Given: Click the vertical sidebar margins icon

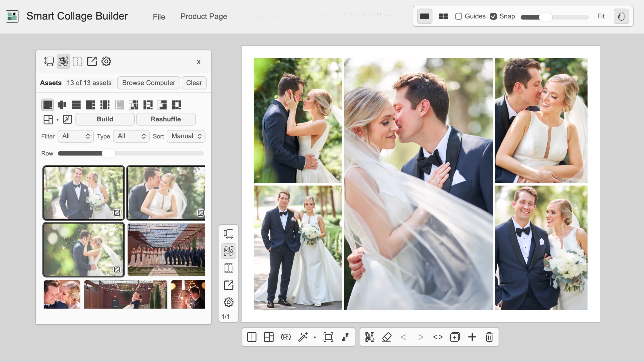Looking at the screenshot, I should [229, 268].
